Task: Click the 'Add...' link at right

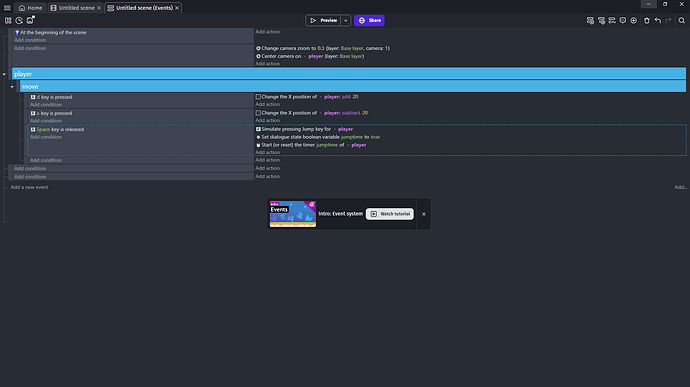Action: pos(680,187)
